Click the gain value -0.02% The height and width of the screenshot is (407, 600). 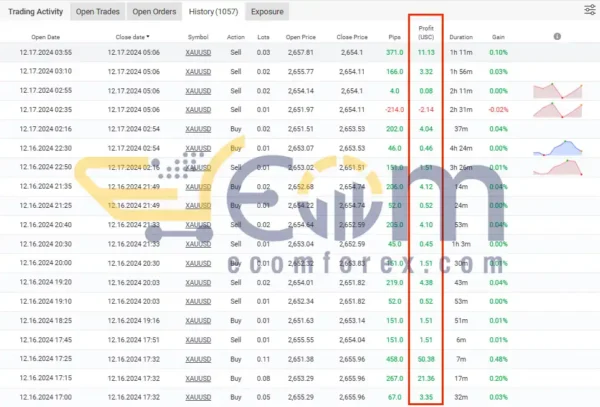498,110
